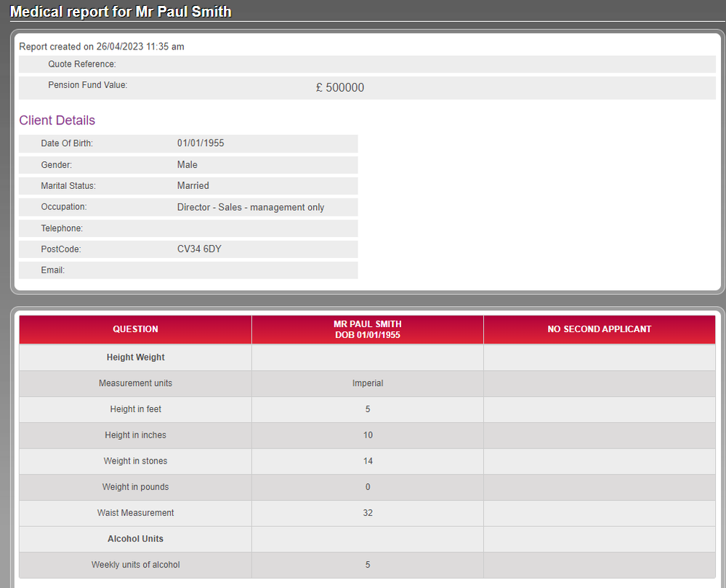Viewport: 726px width, 588px height.
Task: Click 'Director - Sales - management only' occupation value
Action: point(251,207)
